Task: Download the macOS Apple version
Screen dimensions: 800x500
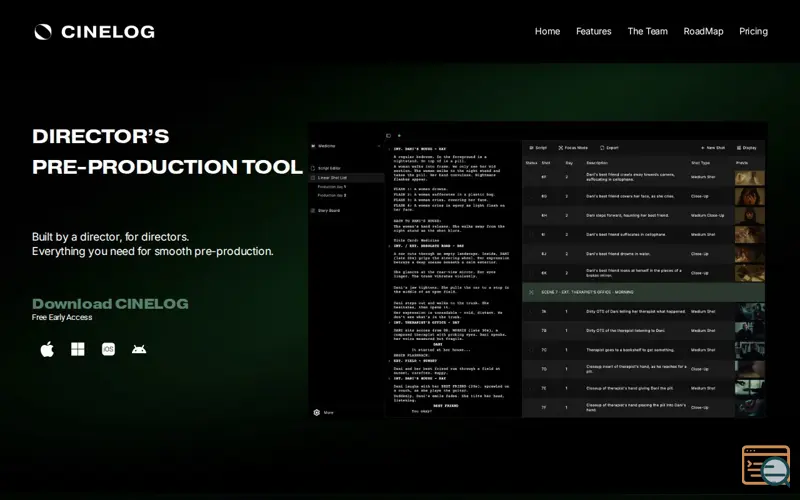Action: pyautogui.click(x=47, y=349)
